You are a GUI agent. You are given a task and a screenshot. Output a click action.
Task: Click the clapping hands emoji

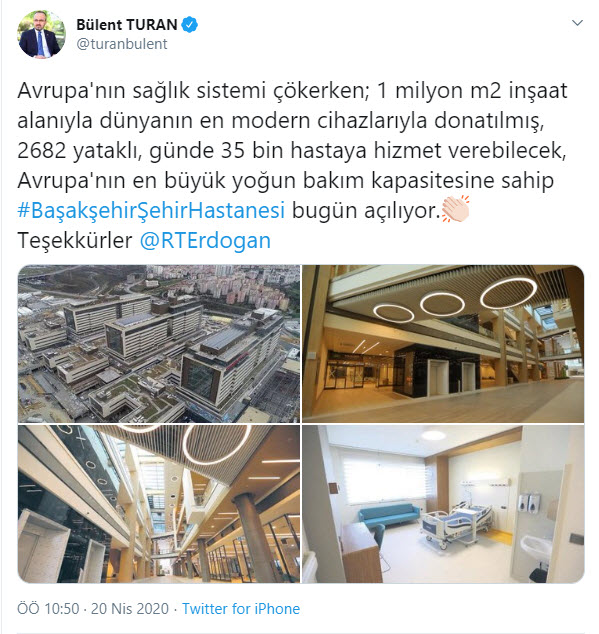[455, 209]
